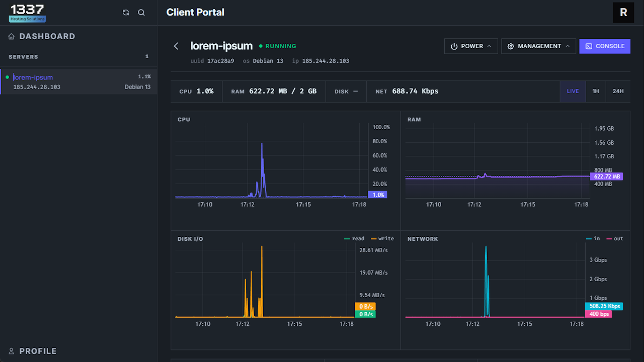644x362 pixels.
Task: Click the NET 688.74 Kbps stat
Action: click(407, 92)
